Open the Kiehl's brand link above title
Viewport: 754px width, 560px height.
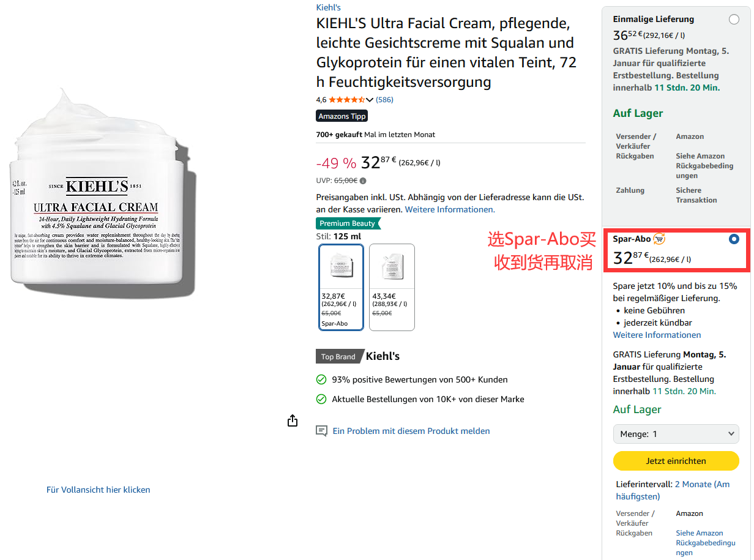tap(328, 7)
